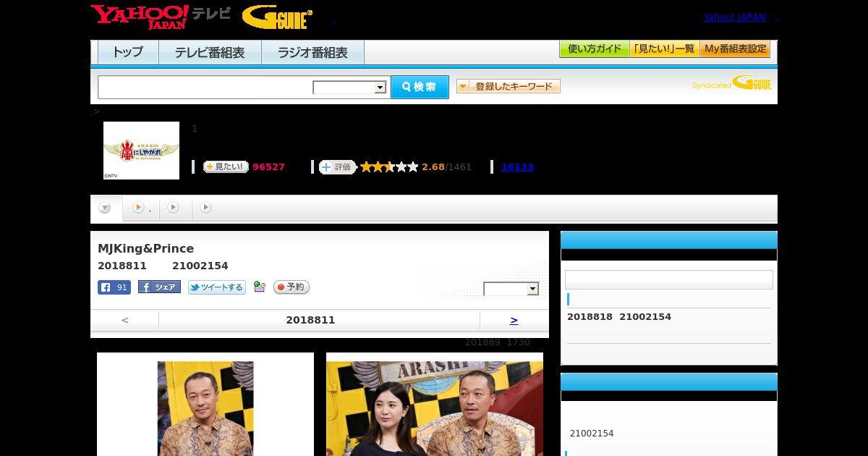
Task: Open the 16133 link
Action: (517, 167)
